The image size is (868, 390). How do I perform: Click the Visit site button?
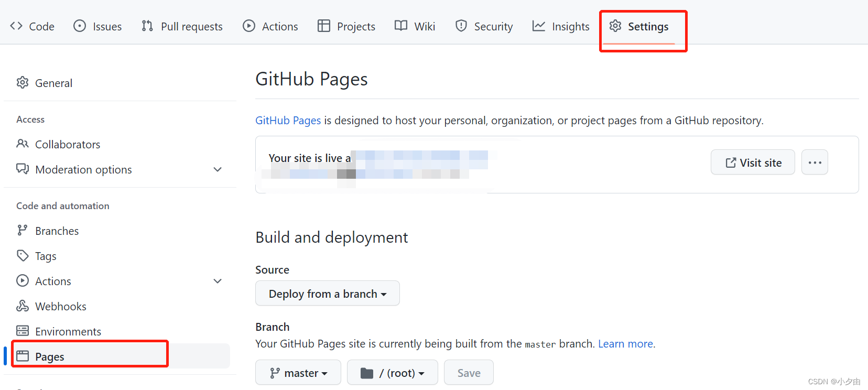[x=753, y=162]
